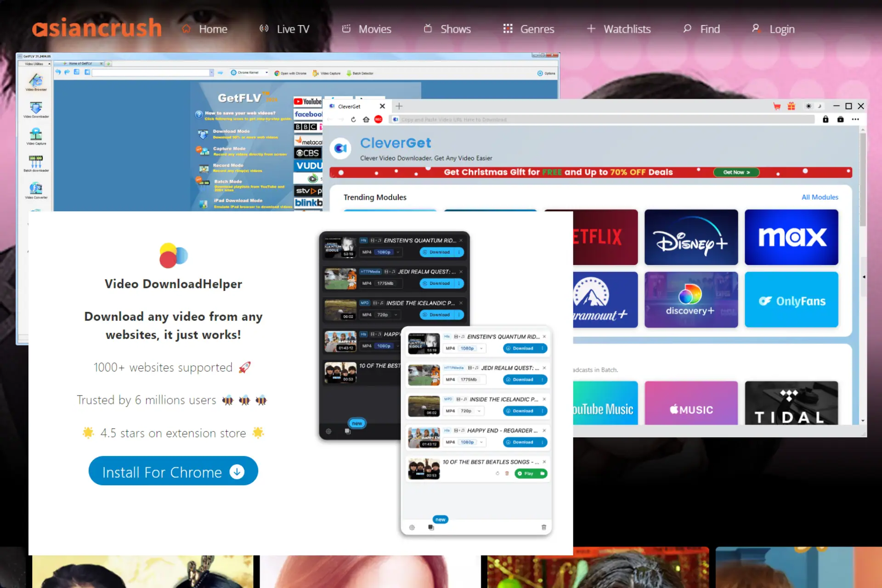Open light panel settings gear icon
This screenshot has width=882, height=588.
click(412, 527)
